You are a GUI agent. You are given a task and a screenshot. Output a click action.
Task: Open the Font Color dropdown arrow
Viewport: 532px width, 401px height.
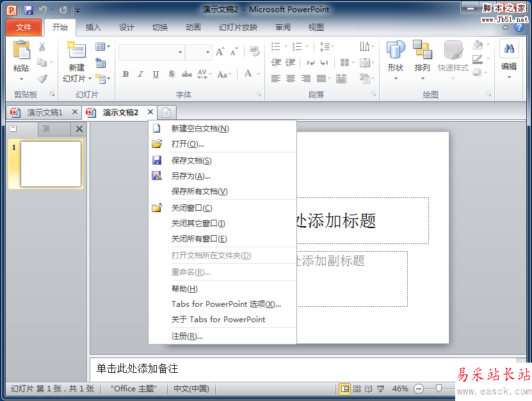(258, 74)
